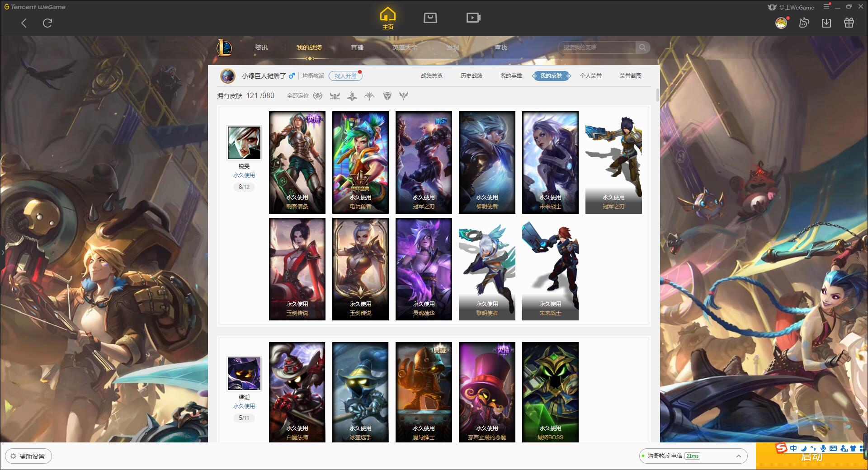Open the 刺客信条 skin card

pos(297,162)
